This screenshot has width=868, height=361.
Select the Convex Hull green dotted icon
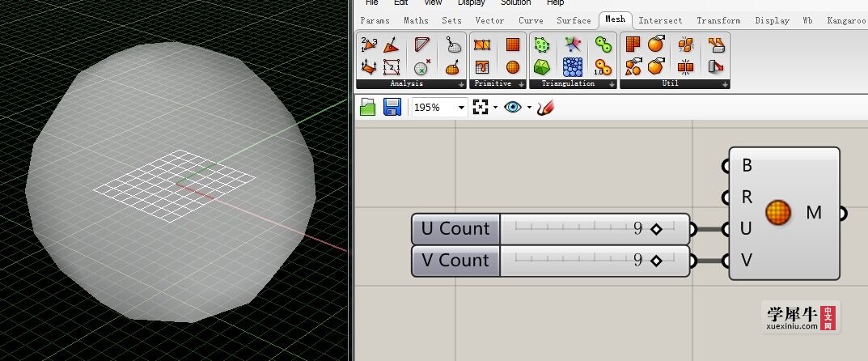coord(542,45)
